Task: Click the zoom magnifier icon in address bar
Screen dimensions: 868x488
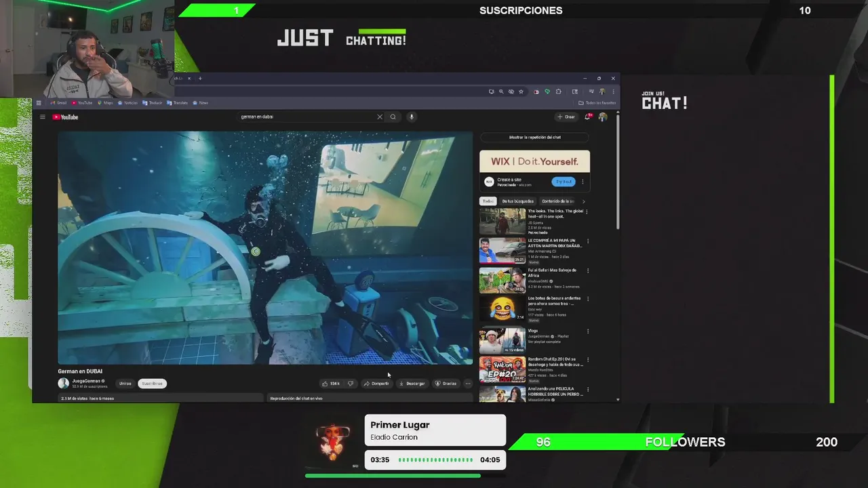Action: 501,91
